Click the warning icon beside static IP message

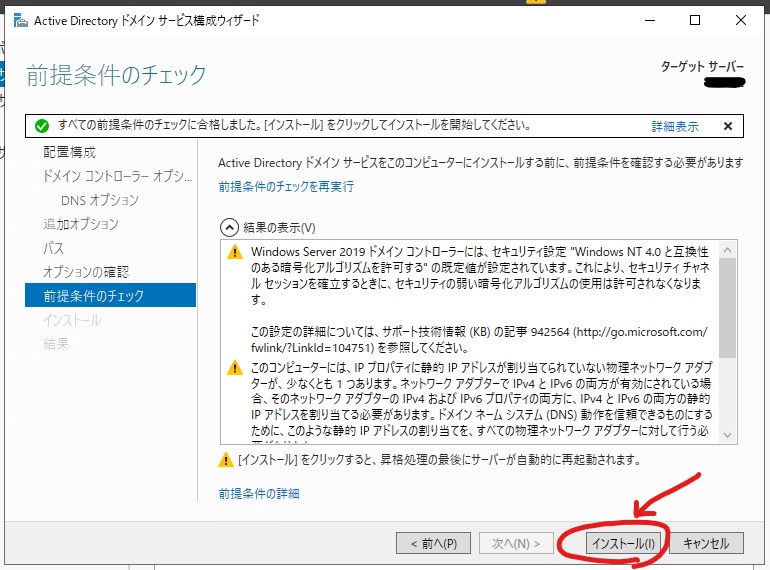pyautogui.click(x=235, y=368)
